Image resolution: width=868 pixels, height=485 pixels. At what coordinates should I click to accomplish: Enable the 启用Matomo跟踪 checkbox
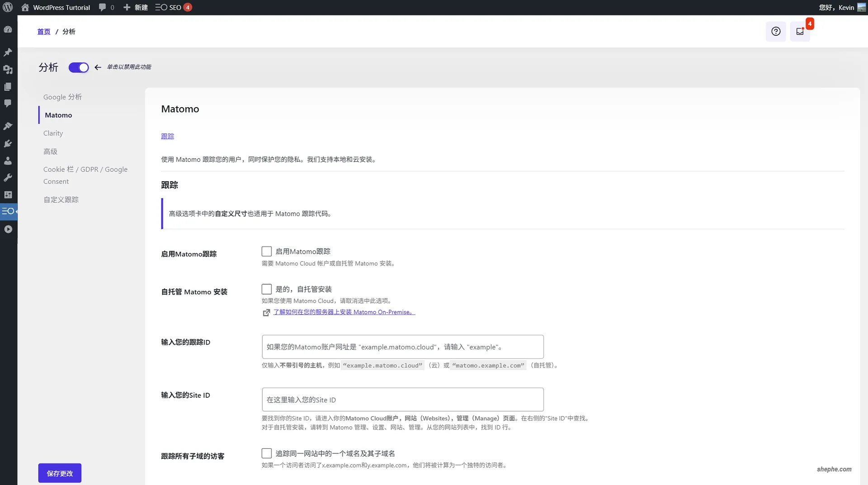pos(266,251)
